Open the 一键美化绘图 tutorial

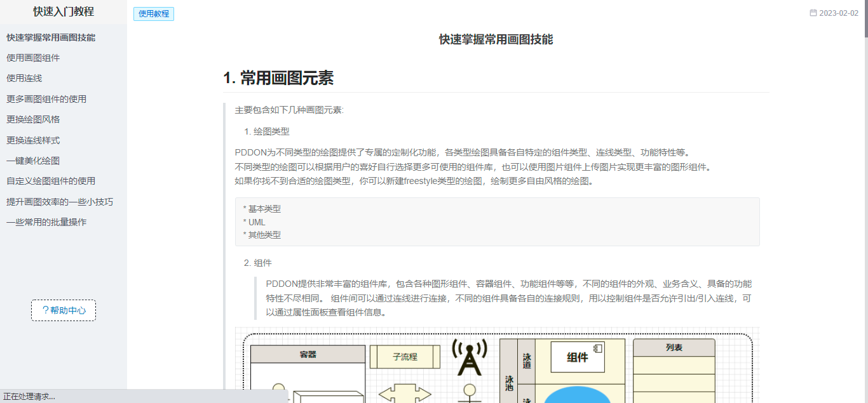click(x=33, y=161)
